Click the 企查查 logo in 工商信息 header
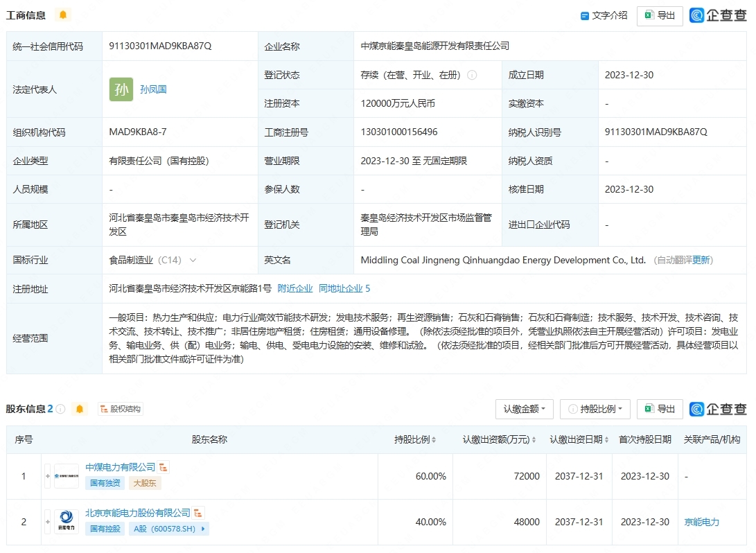Image resolution: width=756 pixels, height=553 pixels. click(718, 15)
